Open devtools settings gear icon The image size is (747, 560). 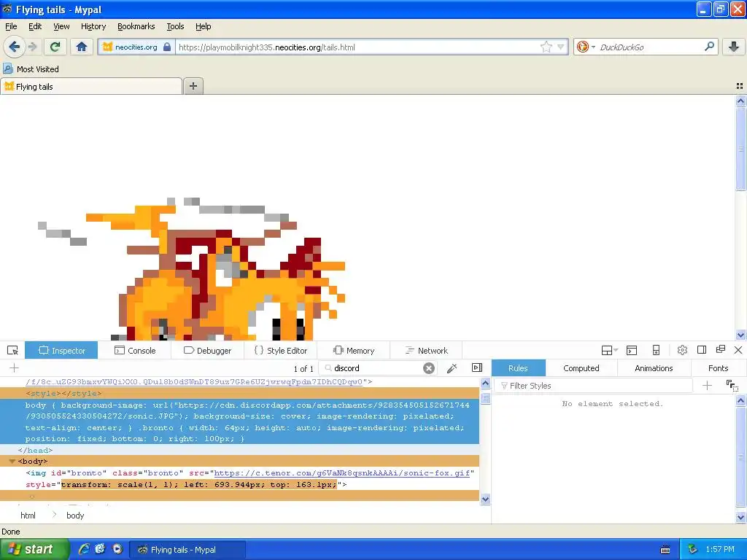click(682, 350)
